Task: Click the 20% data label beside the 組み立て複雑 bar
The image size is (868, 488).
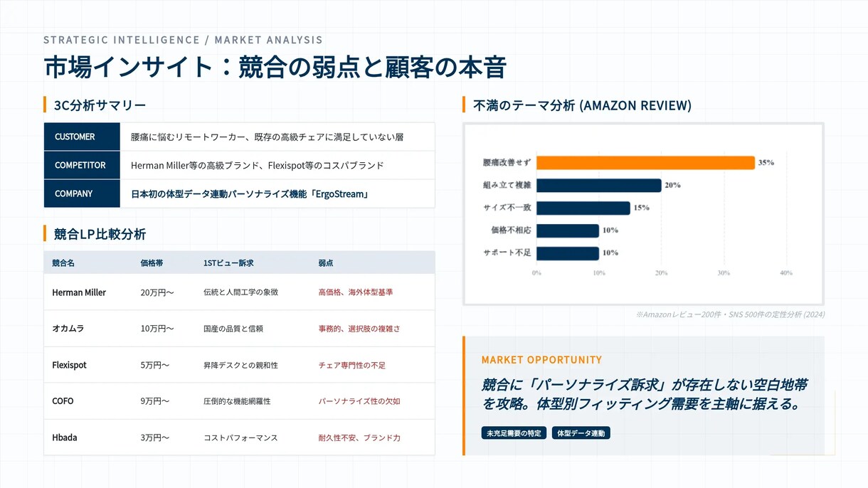Action: (x=672, y=185)
